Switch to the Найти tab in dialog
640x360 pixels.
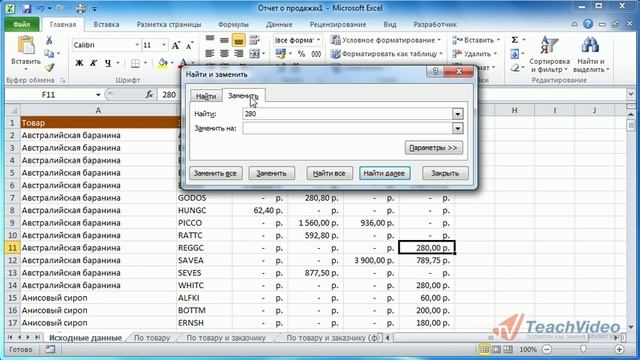click(206, 96)
